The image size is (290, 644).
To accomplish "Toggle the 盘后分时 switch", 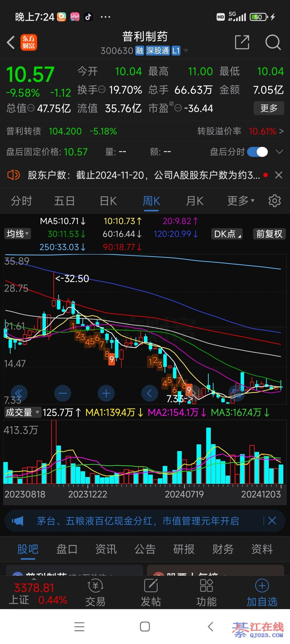I will [x=257, y=152].
